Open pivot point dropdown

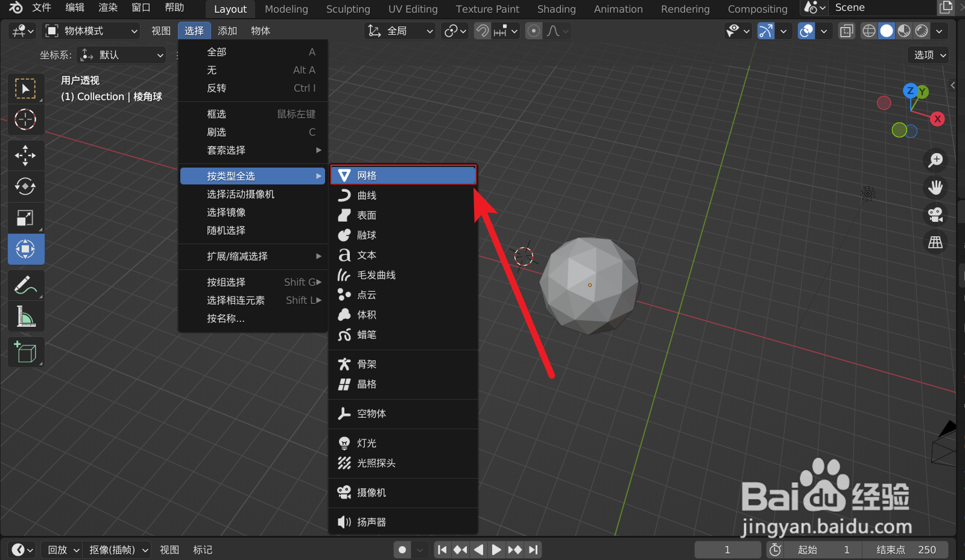tap(455, 31)
